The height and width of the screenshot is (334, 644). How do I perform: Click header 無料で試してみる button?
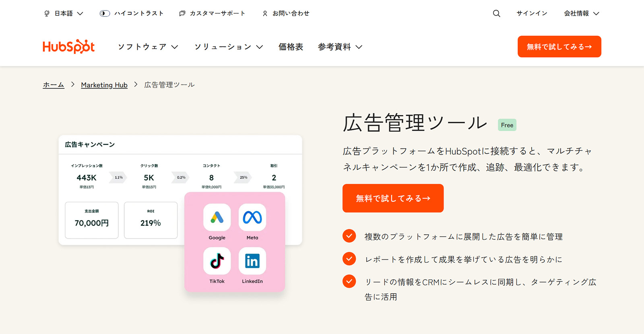coord(559,47)
